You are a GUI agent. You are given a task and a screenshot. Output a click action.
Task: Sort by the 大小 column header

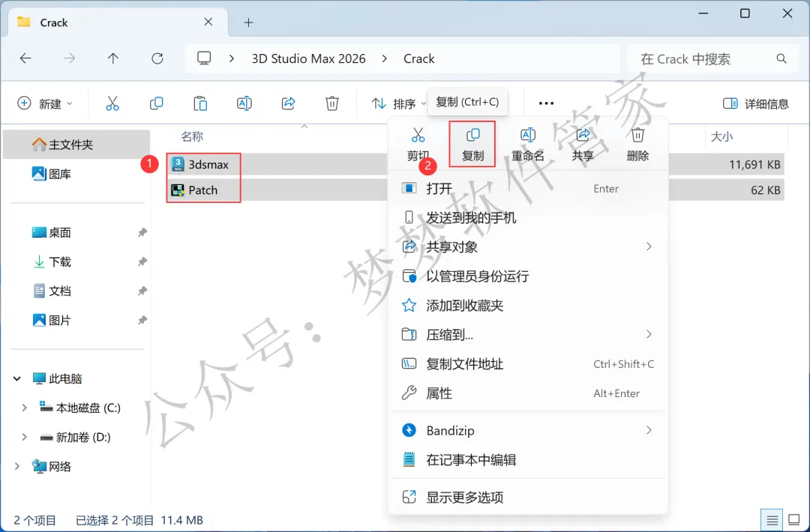point(721,136)
